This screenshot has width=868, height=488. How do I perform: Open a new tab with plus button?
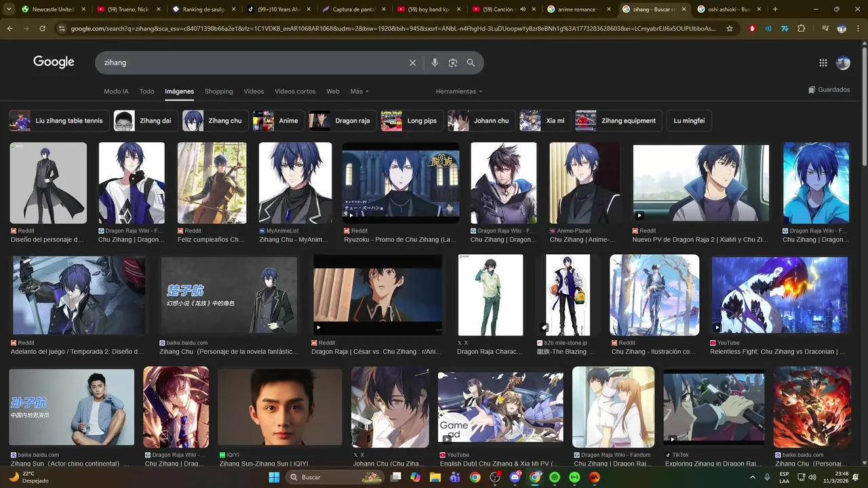coord(775,9)
